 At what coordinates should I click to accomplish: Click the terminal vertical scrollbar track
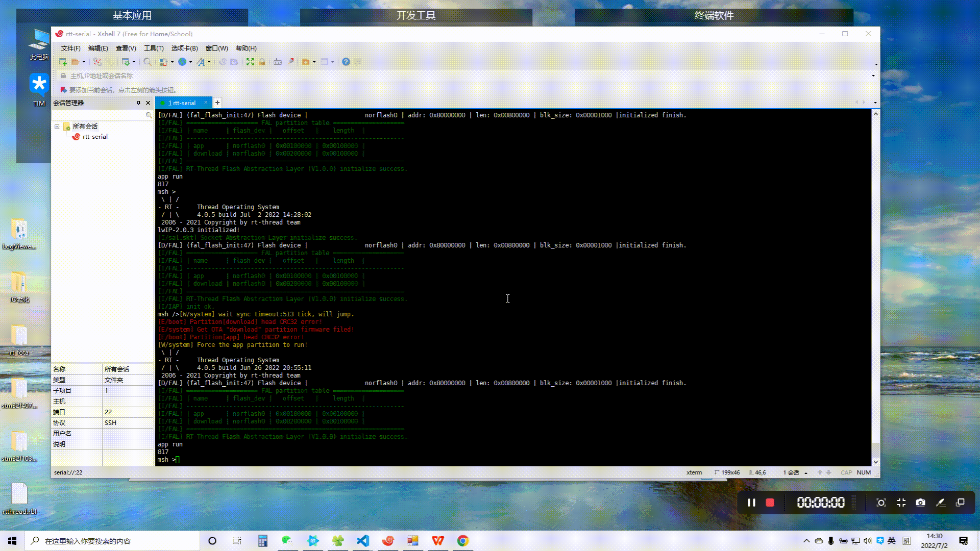pos(876,281)
